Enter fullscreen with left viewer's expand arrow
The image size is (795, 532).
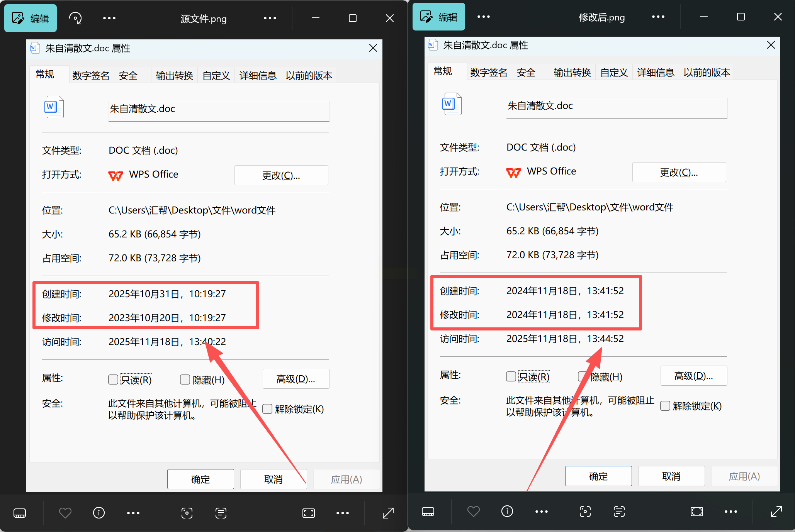pyautogui.click(x=388, y=513)
